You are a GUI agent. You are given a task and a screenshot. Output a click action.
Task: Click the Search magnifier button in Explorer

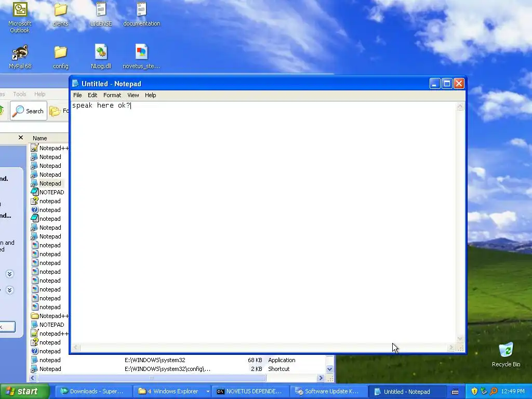[29, 111]
